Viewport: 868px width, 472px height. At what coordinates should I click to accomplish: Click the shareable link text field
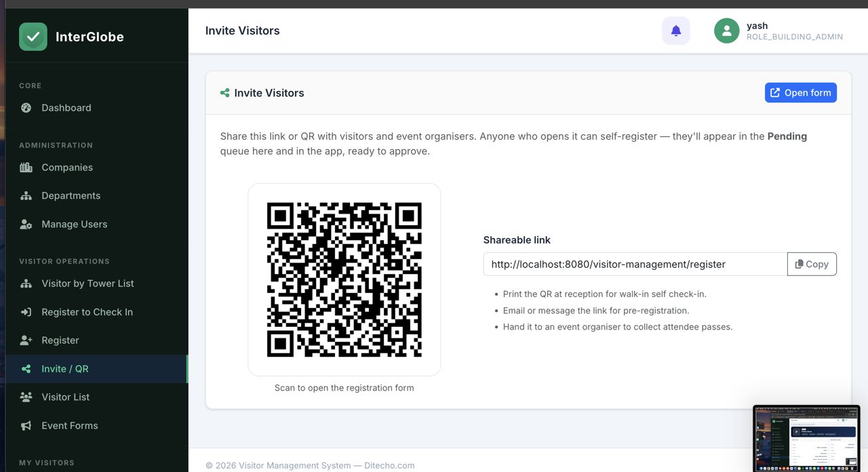pyautogui.click(x=635, y=264)
